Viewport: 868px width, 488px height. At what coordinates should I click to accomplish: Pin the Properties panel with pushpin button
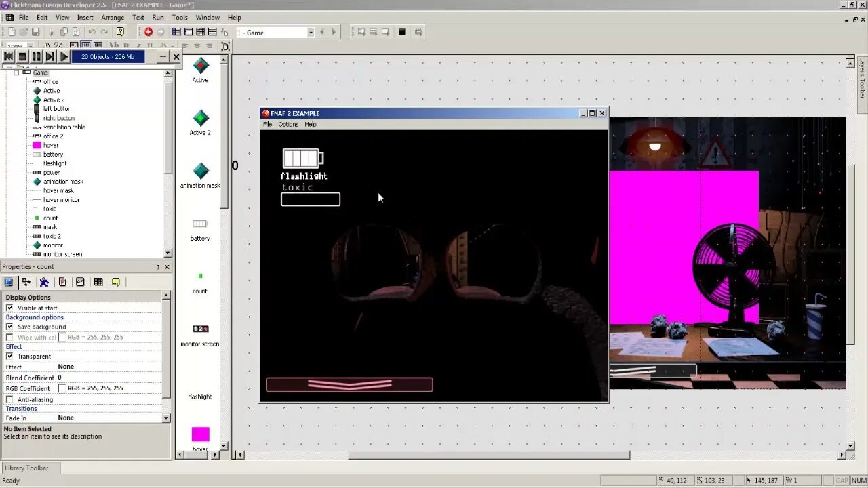click(x=158, y=267)
